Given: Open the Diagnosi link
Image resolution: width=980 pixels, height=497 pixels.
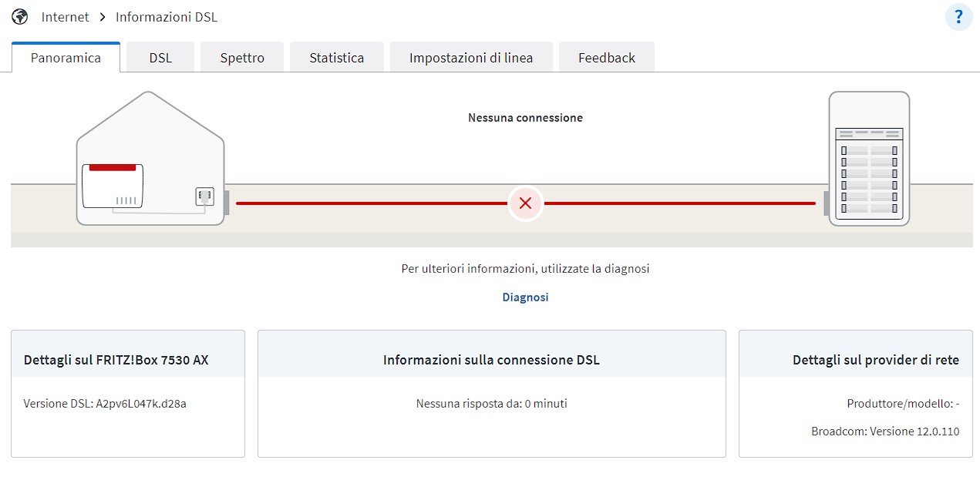Looking at the screenshot, I should 525,297.
